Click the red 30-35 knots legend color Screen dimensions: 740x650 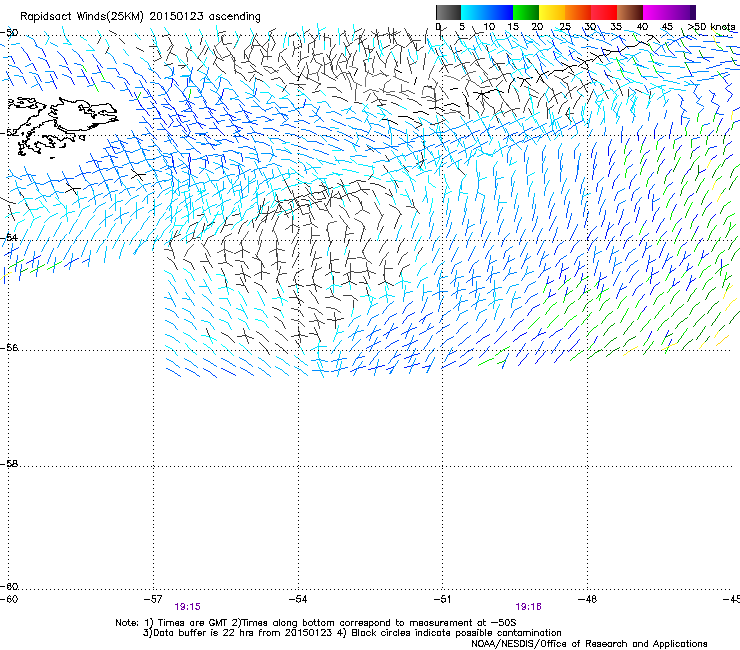tap(604, 12)
